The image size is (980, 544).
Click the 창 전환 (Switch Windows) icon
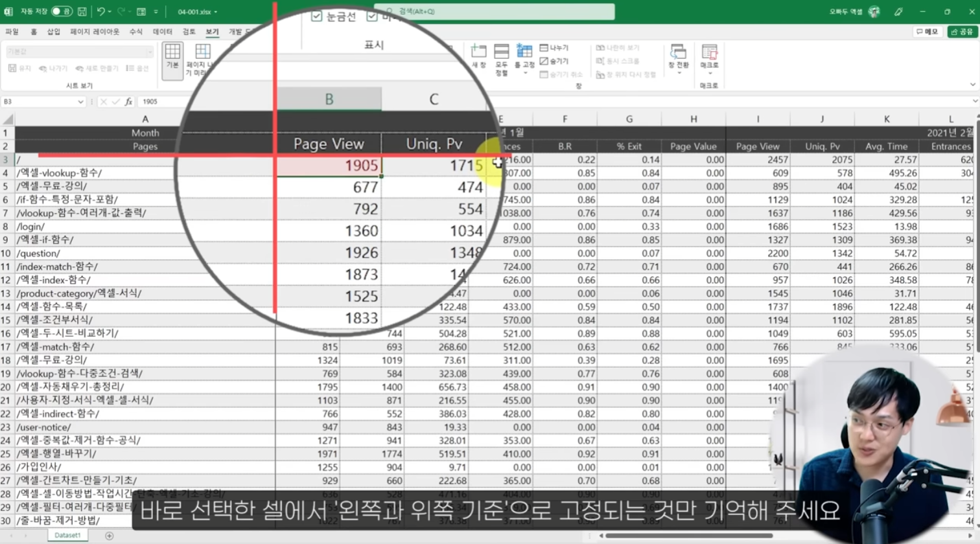pos(679,52)
